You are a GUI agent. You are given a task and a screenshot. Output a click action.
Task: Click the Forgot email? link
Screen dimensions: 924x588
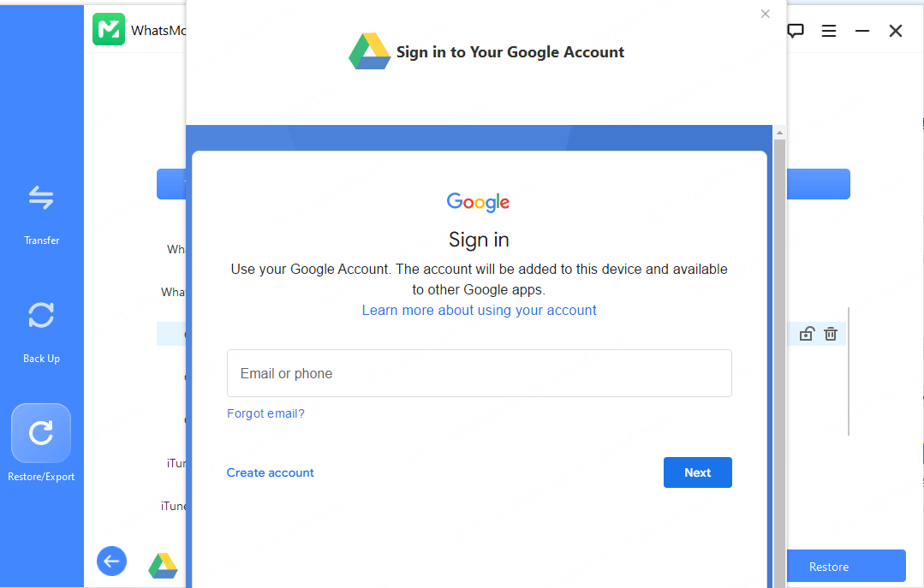265,413
